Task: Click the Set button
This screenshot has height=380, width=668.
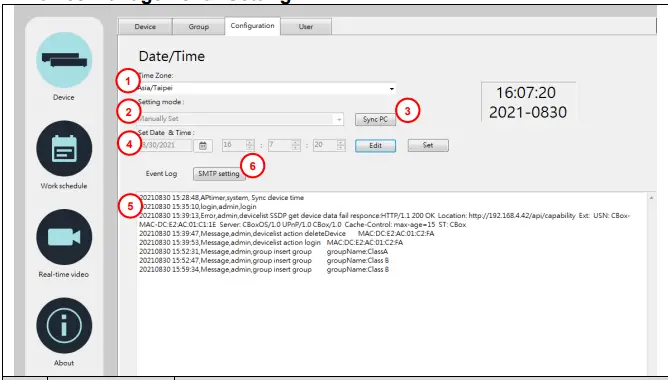Action: point(428,145)
